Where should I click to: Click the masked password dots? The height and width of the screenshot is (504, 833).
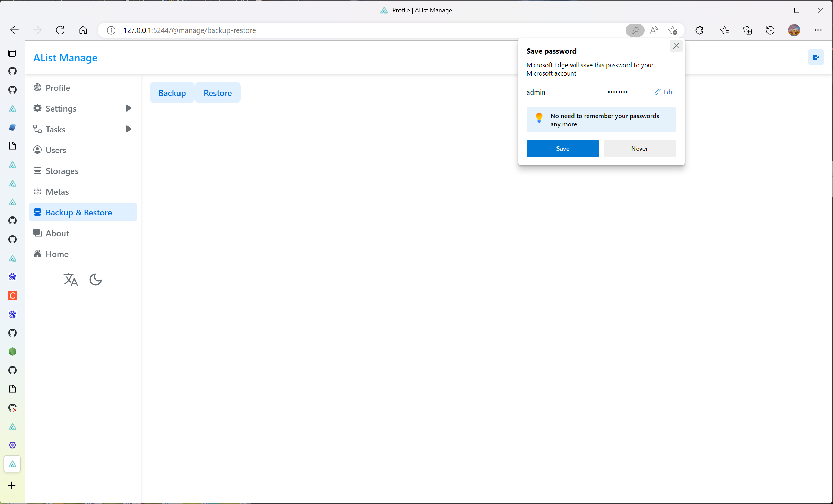617,92
